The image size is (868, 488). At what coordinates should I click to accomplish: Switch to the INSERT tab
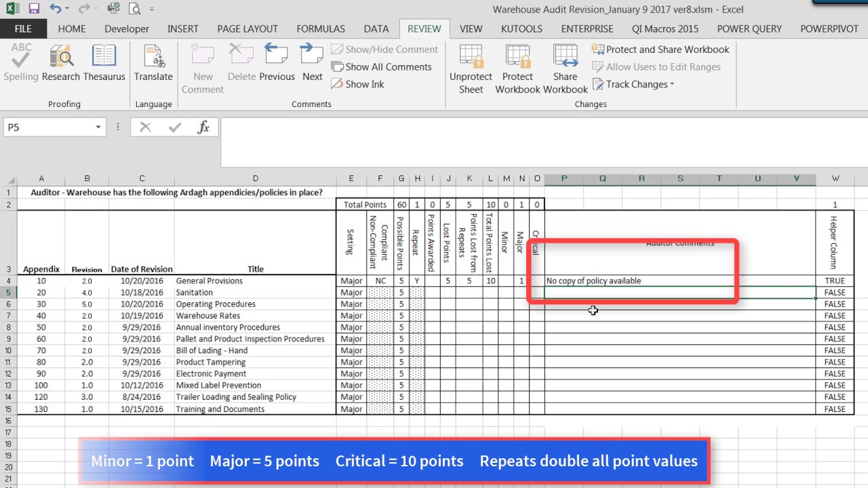click(x=183, y=29)
